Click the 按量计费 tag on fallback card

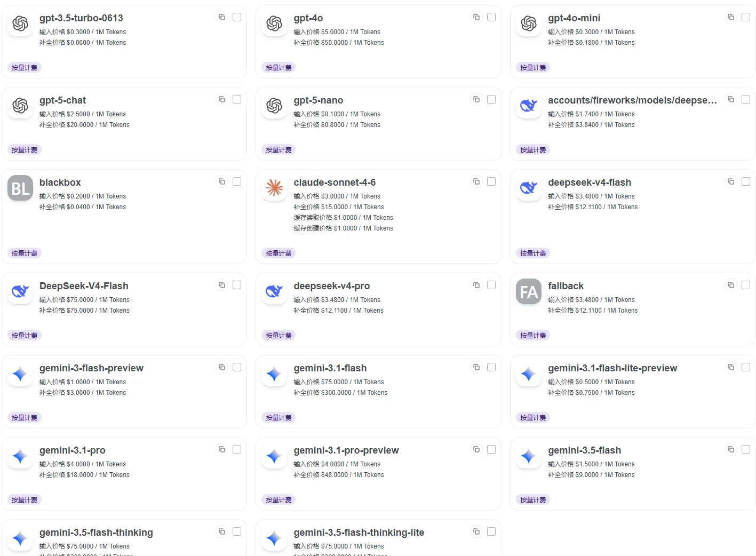click(x=533, y=336)
